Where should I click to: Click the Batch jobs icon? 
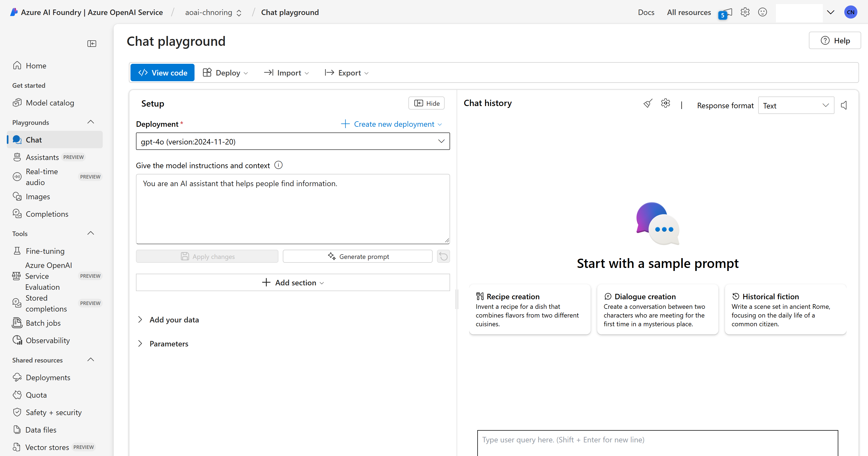(x=17, y=323)
